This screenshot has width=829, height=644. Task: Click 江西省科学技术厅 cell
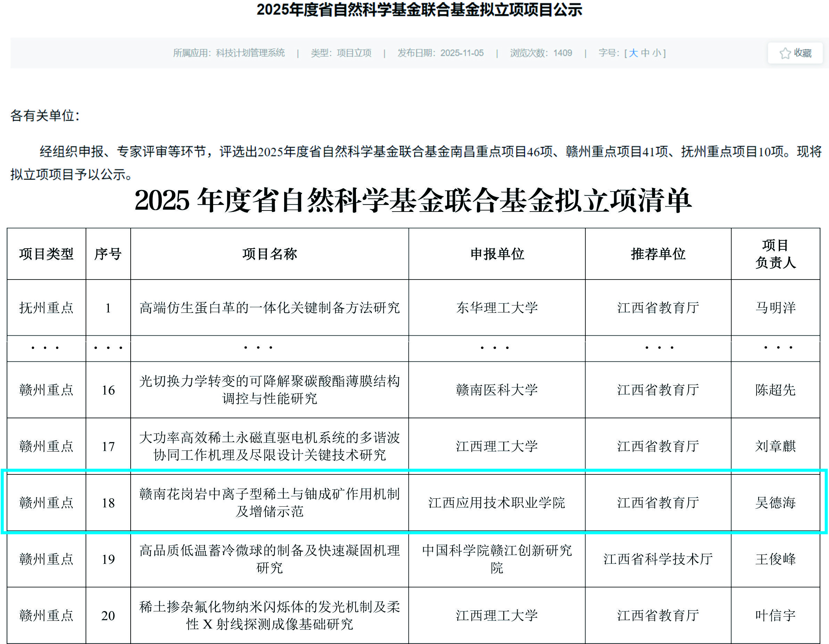(658, 559)
